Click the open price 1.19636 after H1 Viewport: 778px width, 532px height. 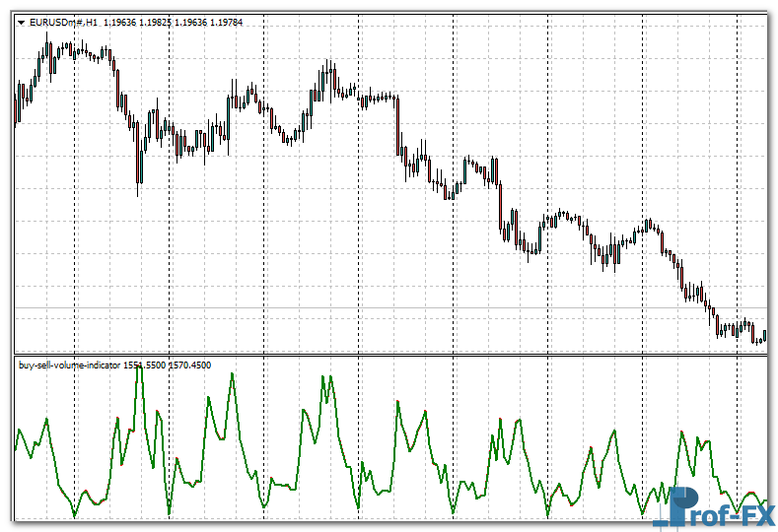pyautogui.click(x=120, y=23)
